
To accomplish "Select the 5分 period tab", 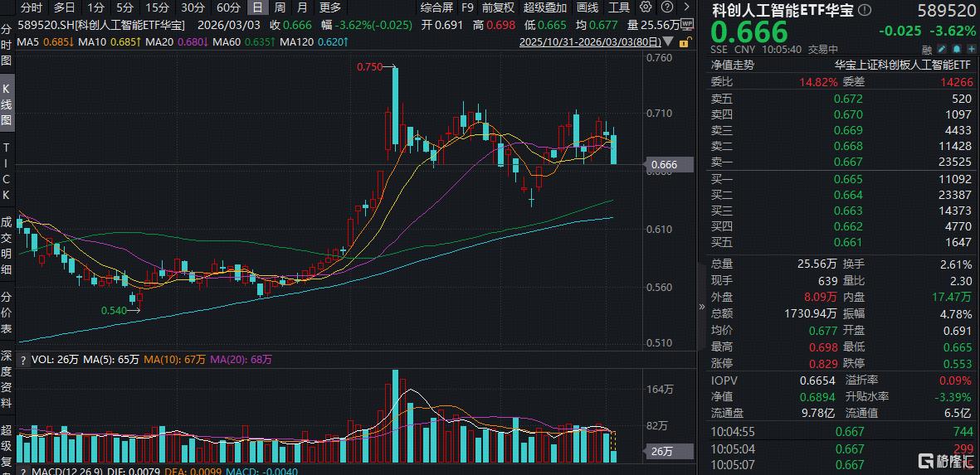I will (125, 7).
